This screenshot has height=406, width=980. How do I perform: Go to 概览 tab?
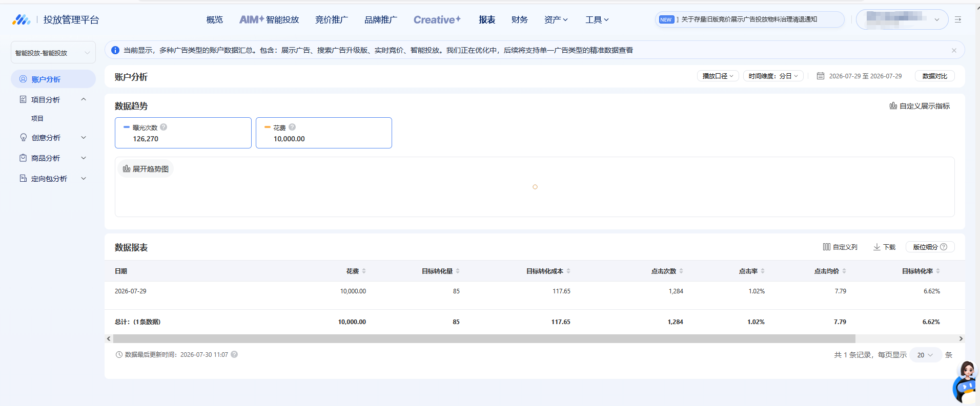[x=214, y=19]
